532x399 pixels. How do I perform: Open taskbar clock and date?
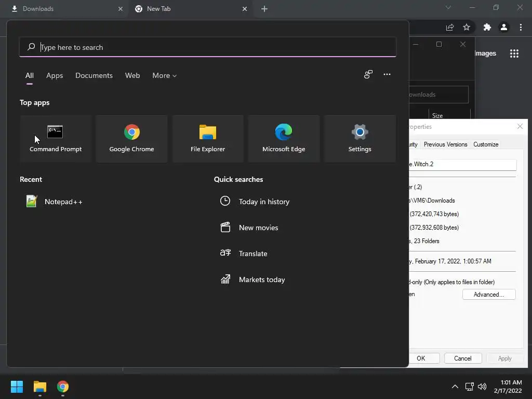[x=508, y=387]
